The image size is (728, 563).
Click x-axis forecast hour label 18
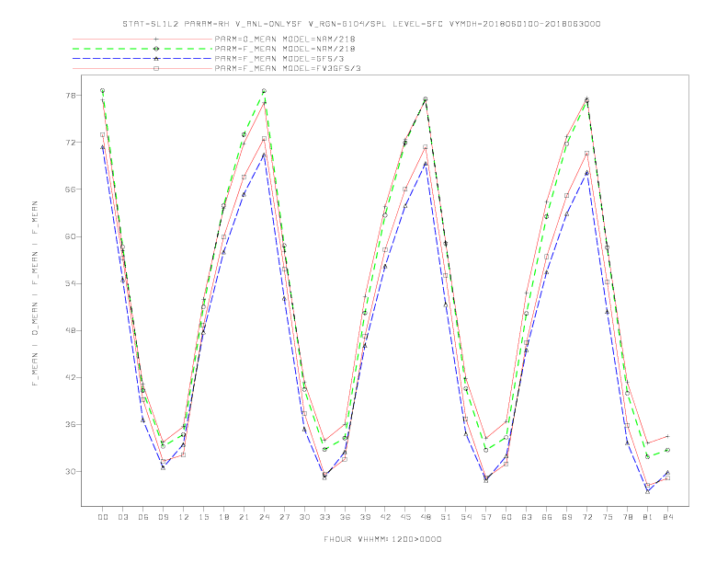click(x=223, y=517)
